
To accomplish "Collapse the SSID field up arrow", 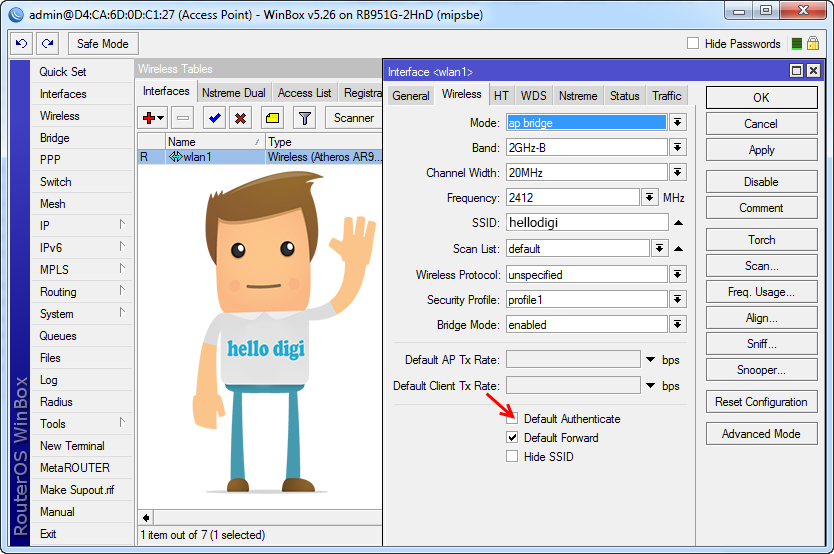I will point(678,223).
